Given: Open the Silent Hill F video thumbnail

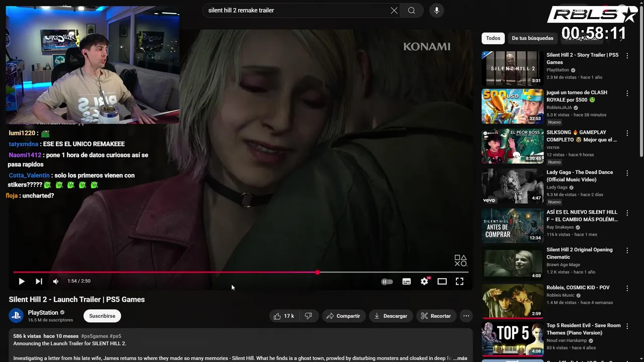Looking at the screenshot, I should tap(512, 226).
